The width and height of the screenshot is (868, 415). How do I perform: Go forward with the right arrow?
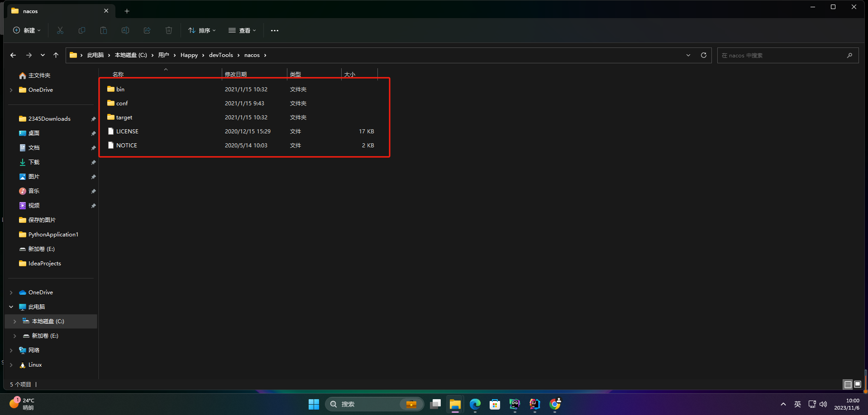[x=29, y=55]
